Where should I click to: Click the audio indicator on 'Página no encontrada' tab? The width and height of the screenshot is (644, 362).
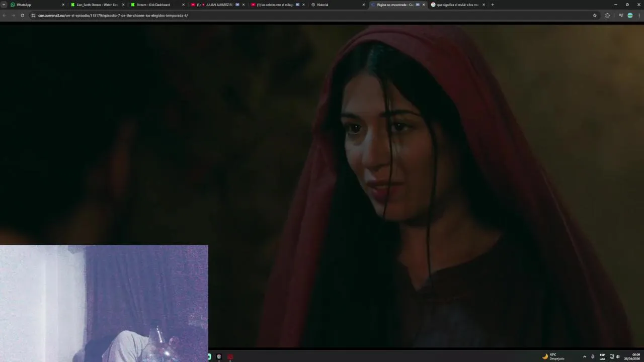tap(418, 5)
